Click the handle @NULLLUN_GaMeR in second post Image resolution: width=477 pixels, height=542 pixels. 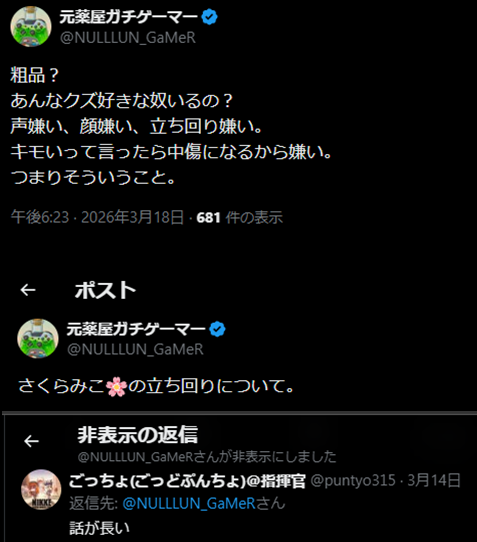[135, 349]
